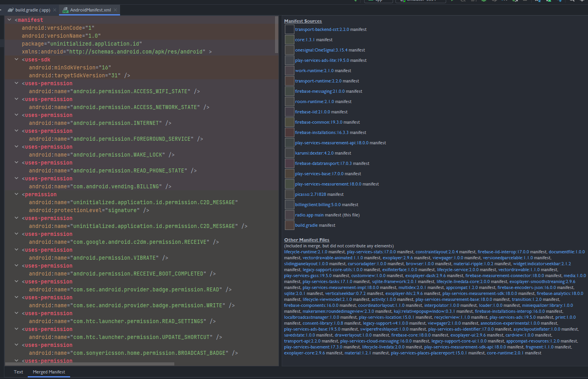The height and width of the screenshot is (379, 588).
Task: Click the color box next to radio.app main manifest
Action: (x=290, y=215)
